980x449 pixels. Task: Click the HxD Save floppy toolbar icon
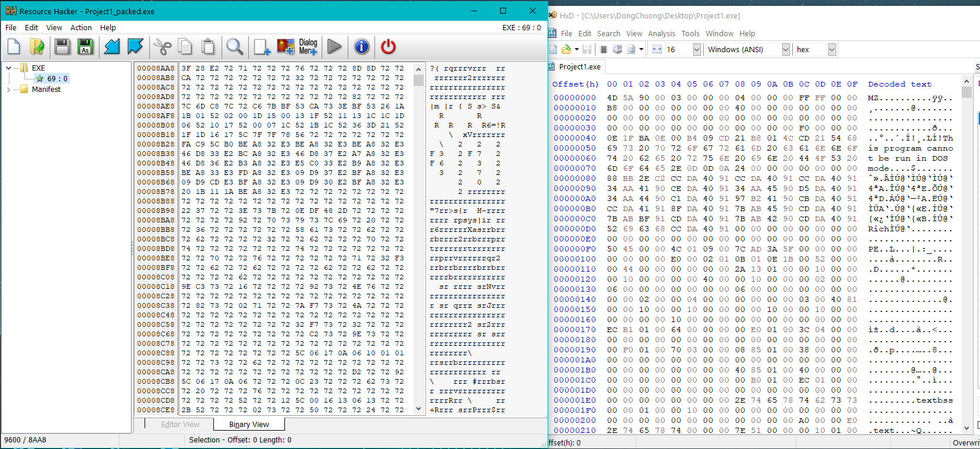coord(587,49)
